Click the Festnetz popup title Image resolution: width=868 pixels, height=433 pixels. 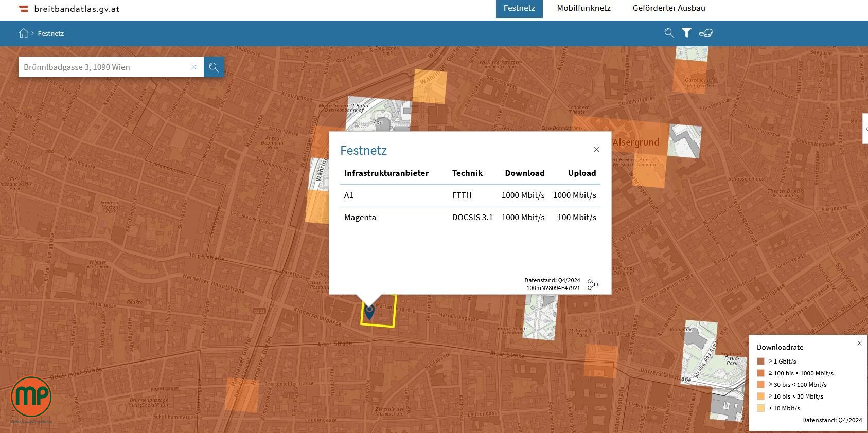pos(363,150)
